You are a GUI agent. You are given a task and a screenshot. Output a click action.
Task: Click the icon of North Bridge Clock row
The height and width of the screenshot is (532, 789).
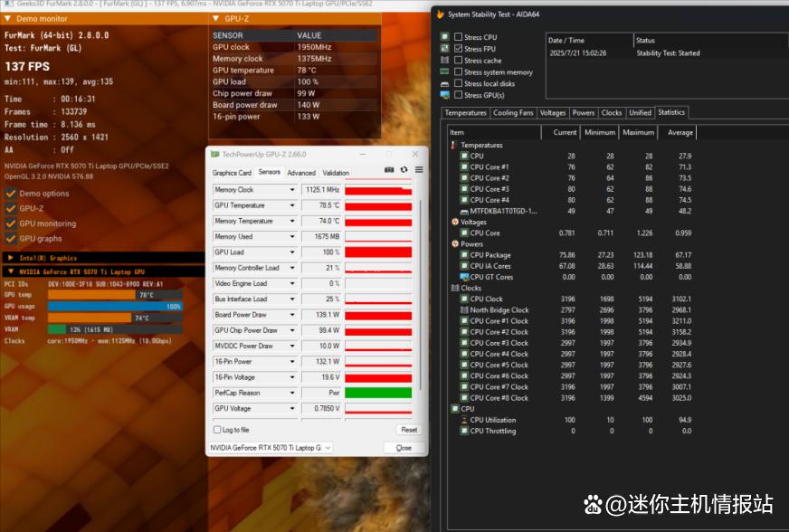pyautogui.click(x=464, y=310)
